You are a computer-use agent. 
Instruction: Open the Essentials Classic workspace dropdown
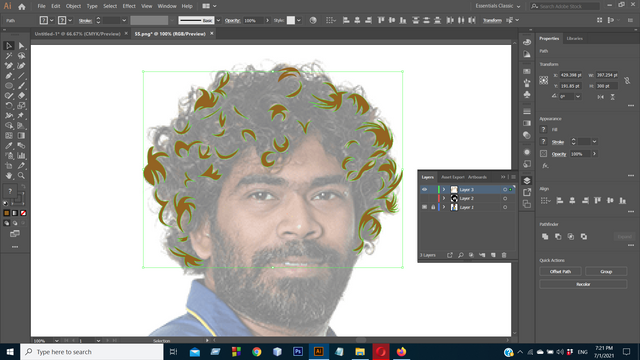click(498, 6)
